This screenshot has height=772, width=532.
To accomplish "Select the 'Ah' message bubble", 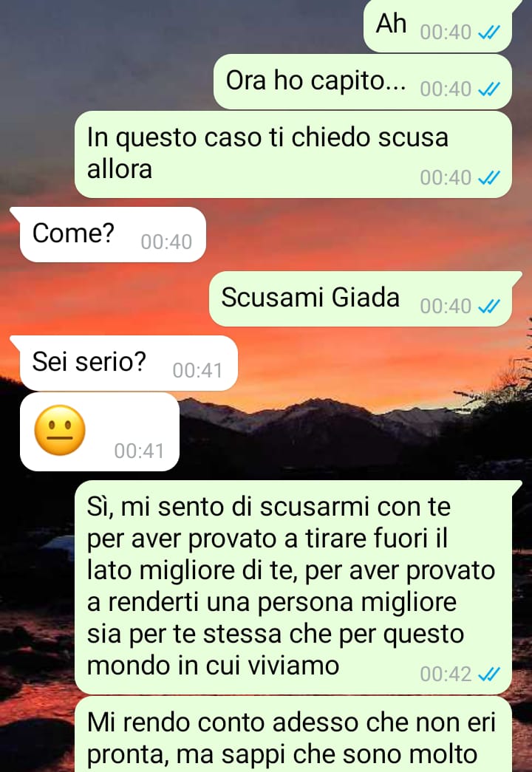I will 438,26.
